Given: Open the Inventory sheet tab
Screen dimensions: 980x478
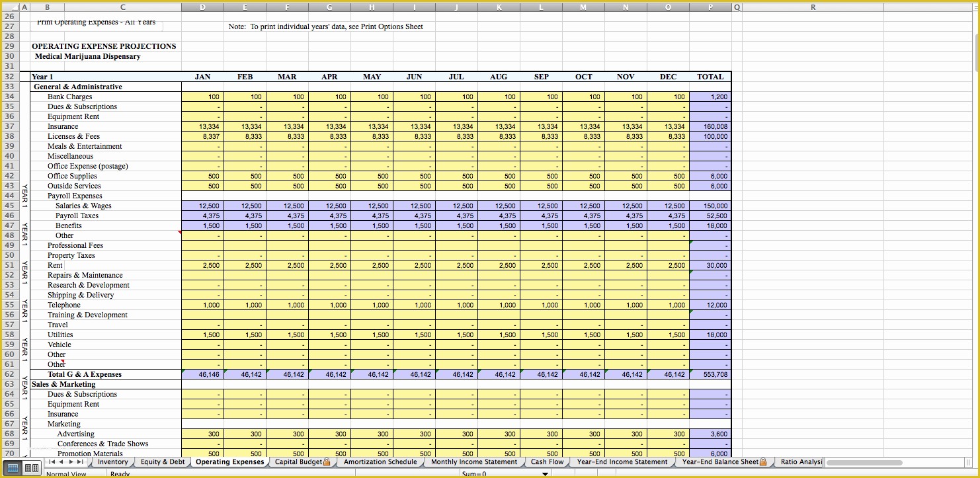Looking at the screenshot, I should 112,462.
